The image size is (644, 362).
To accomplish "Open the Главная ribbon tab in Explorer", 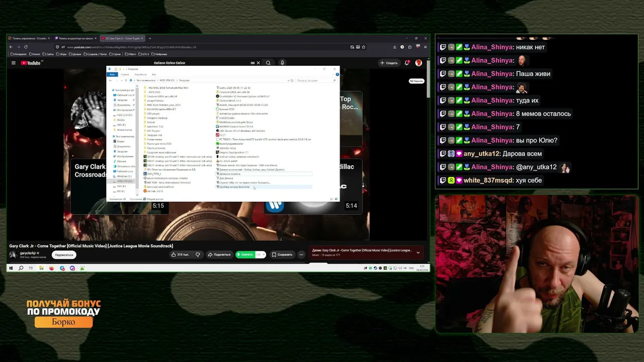I will click(125, 74).
